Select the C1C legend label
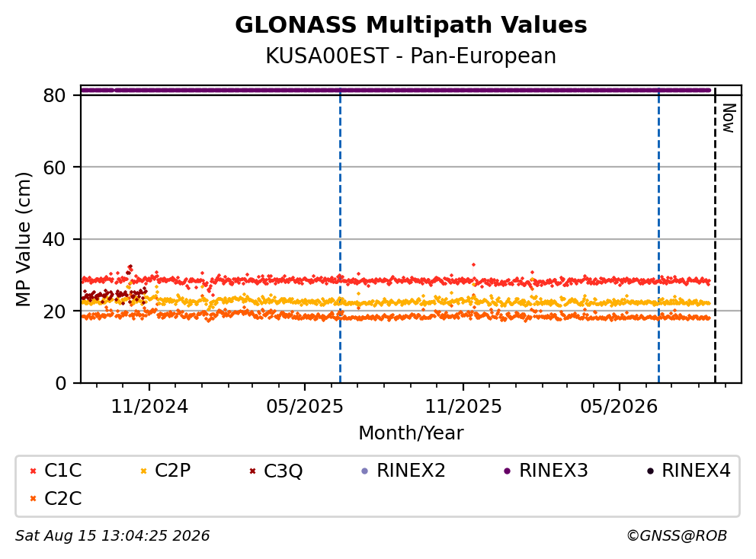This screenshot has width=756, height=559. (63, 471)
